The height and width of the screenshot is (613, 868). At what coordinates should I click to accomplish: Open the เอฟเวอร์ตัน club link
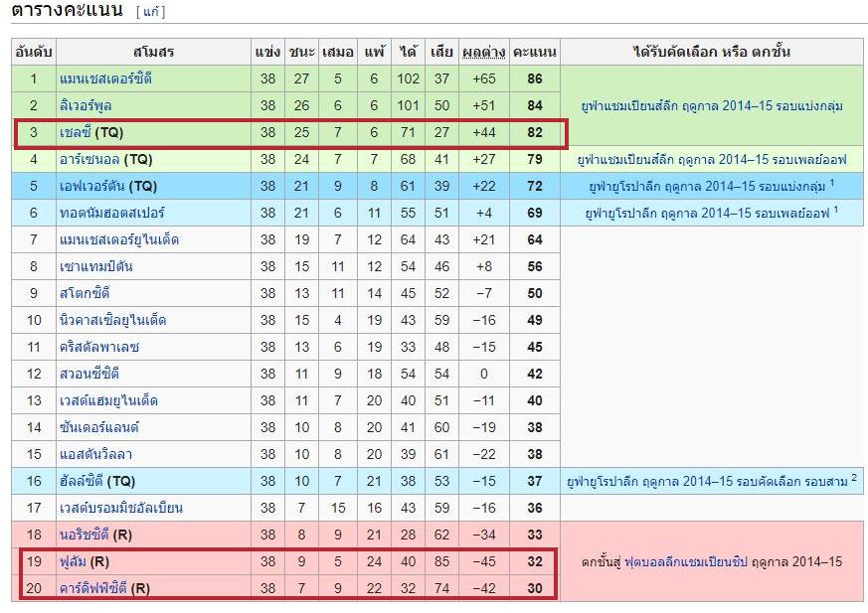(91, 187)
